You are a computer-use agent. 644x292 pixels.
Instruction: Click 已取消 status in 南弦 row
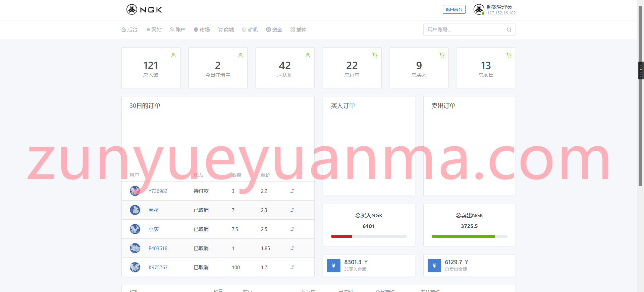(x=201, y=210)
